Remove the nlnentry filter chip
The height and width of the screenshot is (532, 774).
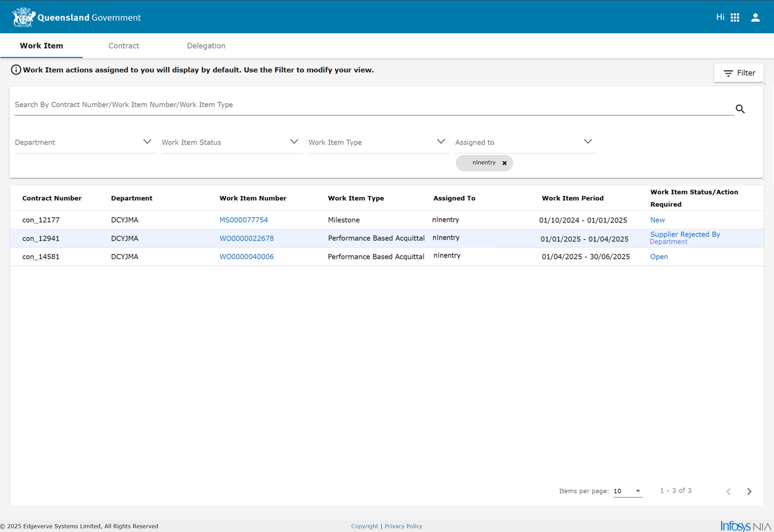click(x=504, y=163)
